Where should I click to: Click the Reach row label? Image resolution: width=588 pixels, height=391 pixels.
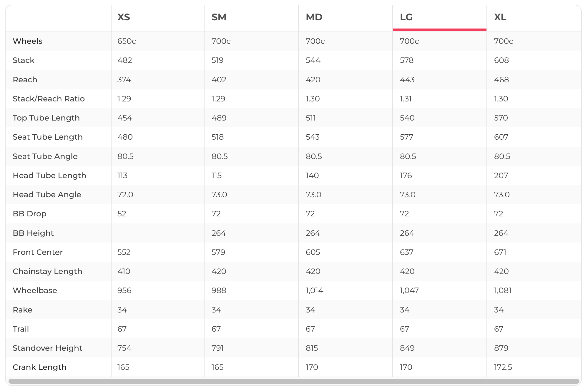pyautogui.click(x=25, y=80)
